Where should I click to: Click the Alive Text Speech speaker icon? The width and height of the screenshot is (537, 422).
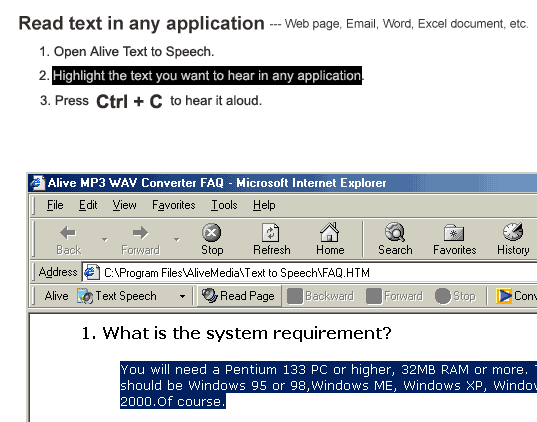85,296
